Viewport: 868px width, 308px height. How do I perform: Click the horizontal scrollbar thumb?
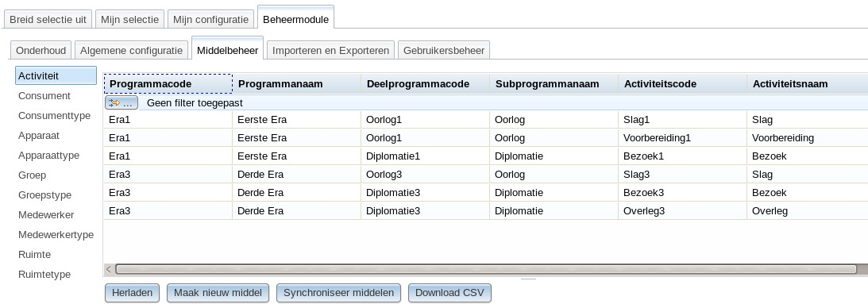click(x=486, y=270)
